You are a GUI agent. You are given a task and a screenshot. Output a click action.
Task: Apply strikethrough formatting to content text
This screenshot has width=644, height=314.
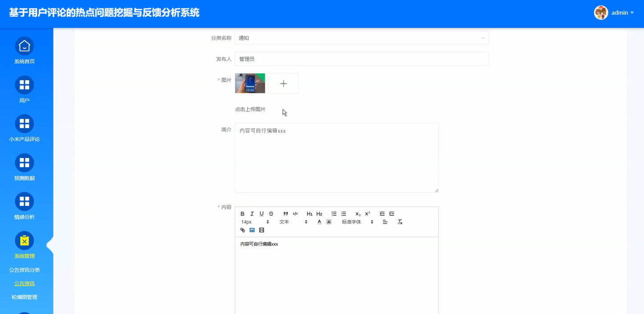(271, 213)
